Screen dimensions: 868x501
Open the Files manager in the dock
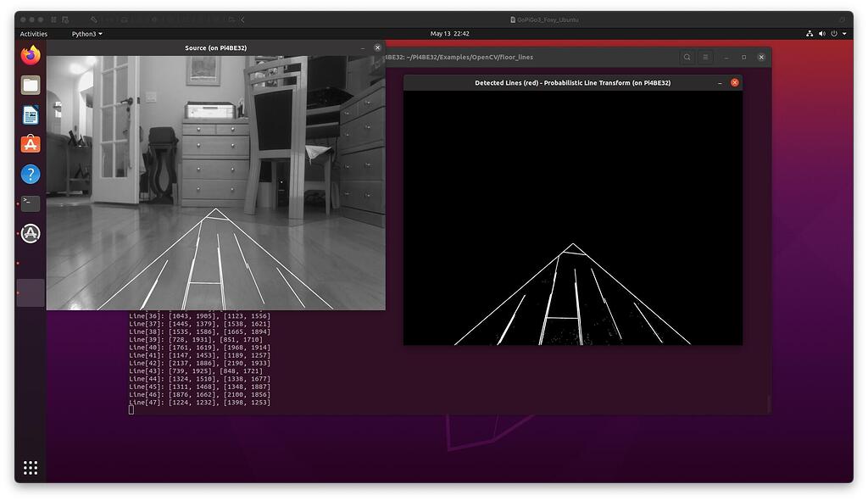pyautogui.click(x=31, y=85)
